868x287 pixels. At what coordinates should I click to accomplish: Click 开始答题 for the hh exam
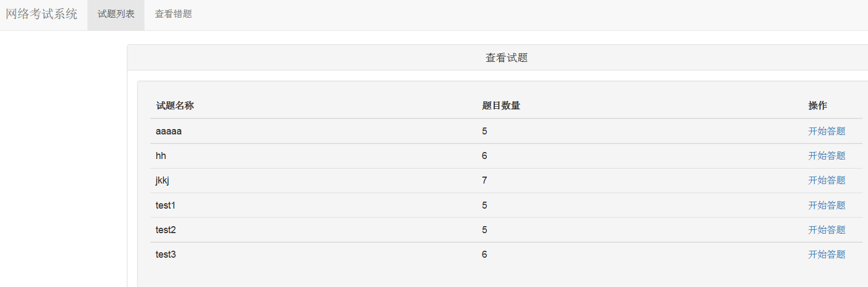pyautogui.click(x=826, y=156)
